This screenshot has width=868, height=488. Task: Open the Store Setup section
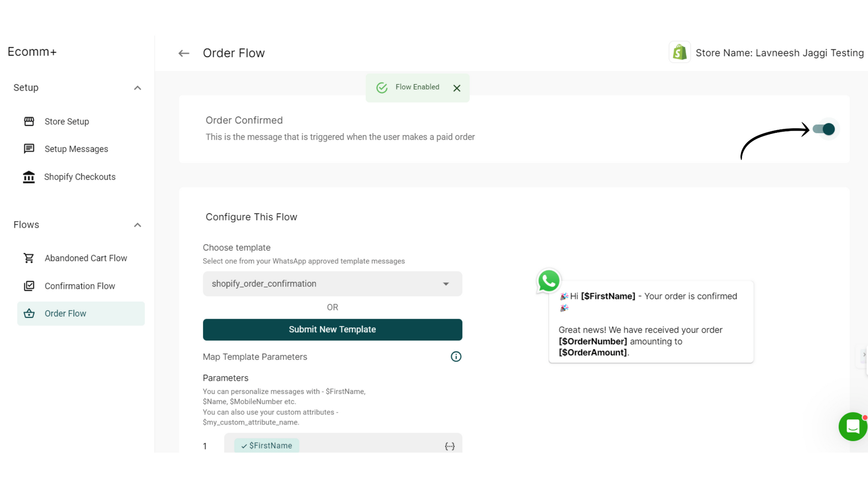(66, 121)
